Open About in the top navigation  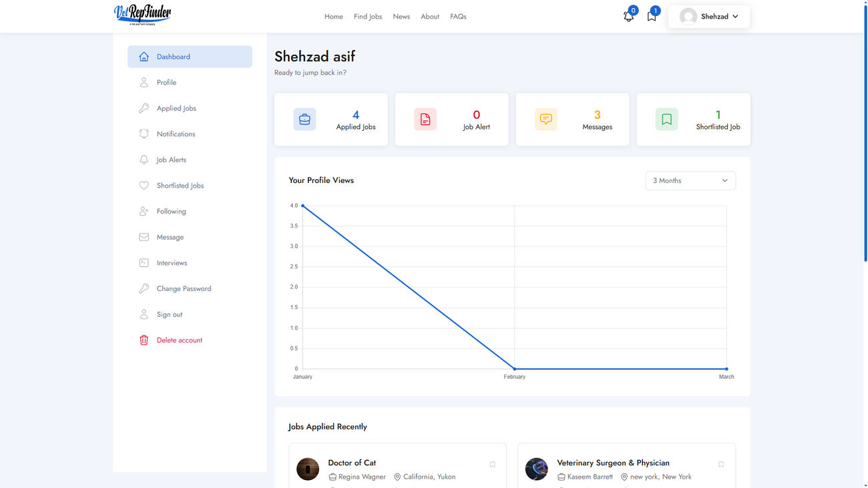coord(430,17)
